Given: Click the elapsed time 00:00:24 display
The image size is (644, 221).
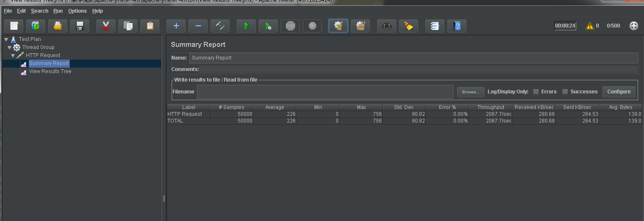Looking at the screenshot, I should (x=565, y=26).
